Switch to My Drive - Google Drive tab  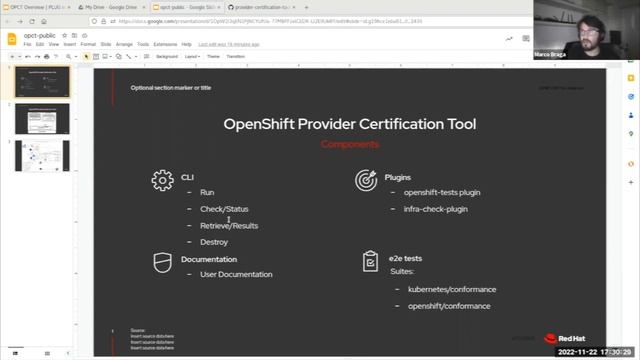click(x=110, y=7)
